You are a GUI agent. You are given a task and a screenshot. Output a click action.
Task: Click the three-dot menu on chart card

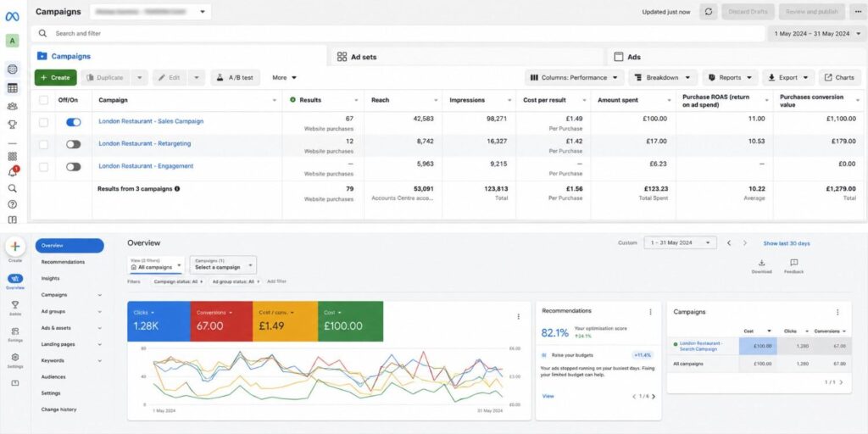point(518,317)
